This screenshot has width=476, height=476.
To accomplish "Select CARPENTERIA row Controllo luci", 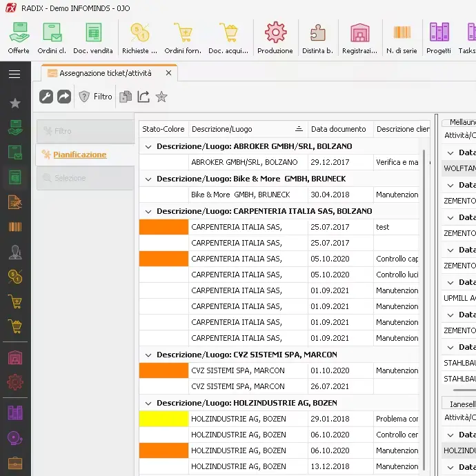I will coord(279,275).
